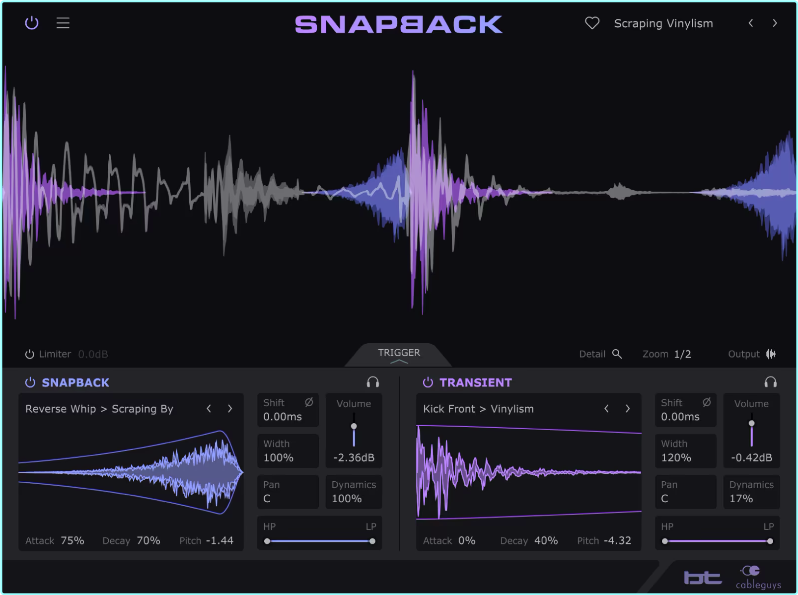The height and width of the screenshot is (595, 798).
Task: Click the main waveform display
Action: point(399,193)
